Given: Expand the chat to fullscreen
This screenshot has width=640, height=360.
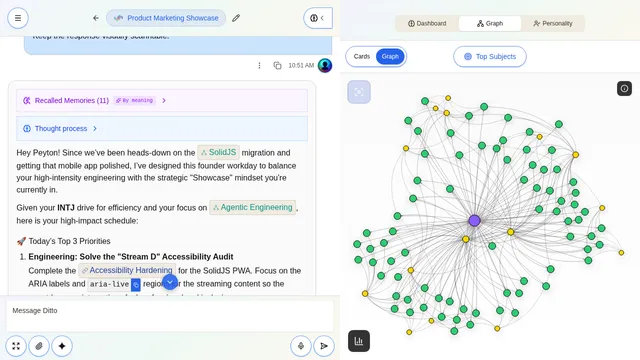Looking at the screenshot, I should coord(16,346).
